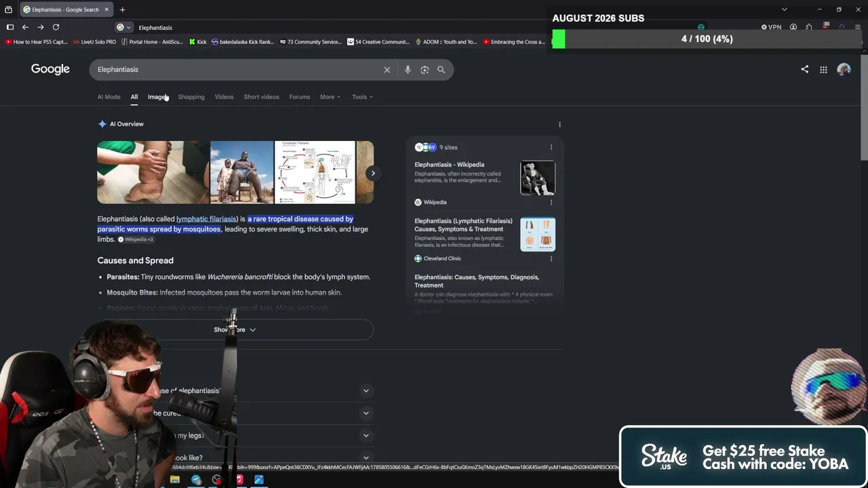The width and height of the screenshot is (868, 488).
Task: Select the All results tab
Action: pos(134,97)
